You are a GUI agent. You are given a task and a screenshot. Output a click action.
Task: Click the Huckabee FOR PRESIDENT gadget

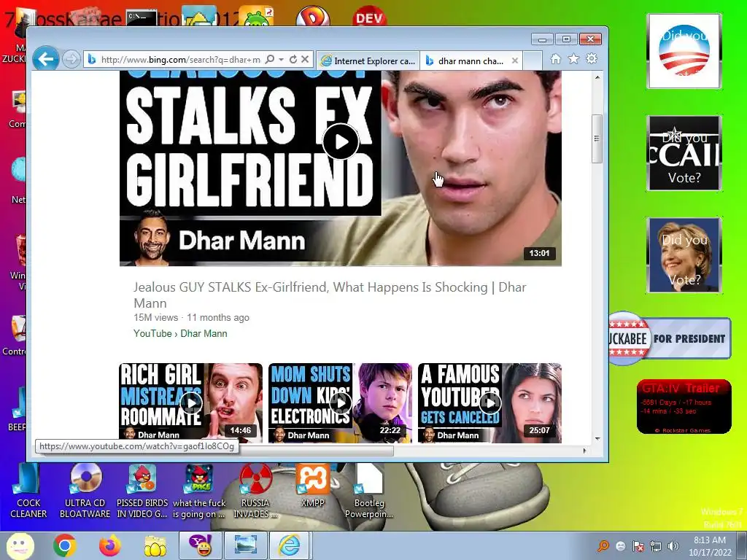click(x=670, y=338)
